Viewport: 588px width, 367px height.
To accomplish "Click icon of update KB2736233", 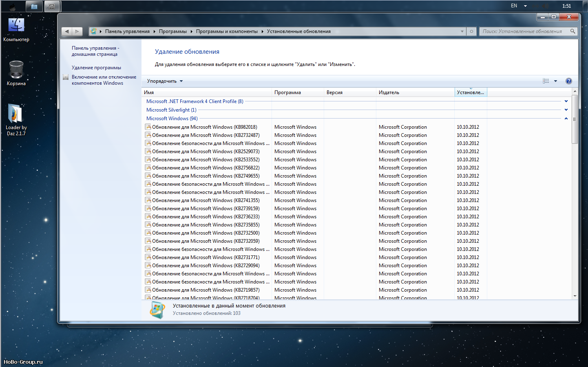I will click(148, 216).
